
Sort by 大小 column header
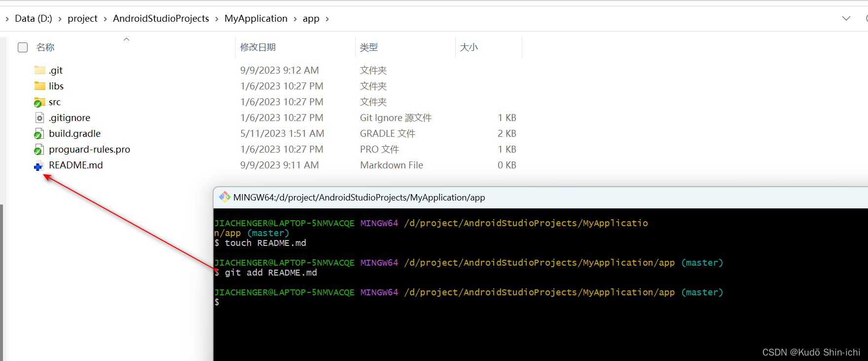469,47
